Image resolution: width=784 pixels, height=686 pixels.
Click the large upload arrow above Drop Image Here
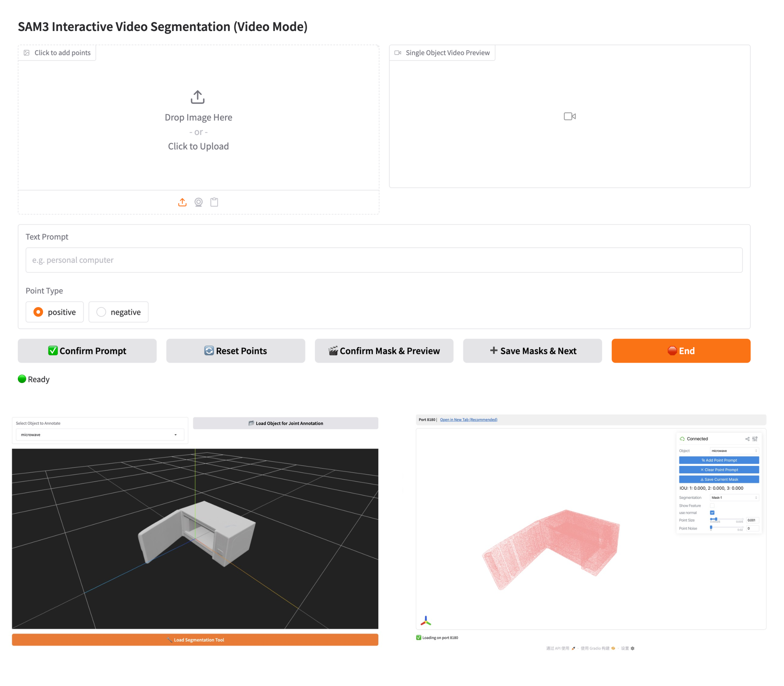pyautogui.click(x=198, y=97)
